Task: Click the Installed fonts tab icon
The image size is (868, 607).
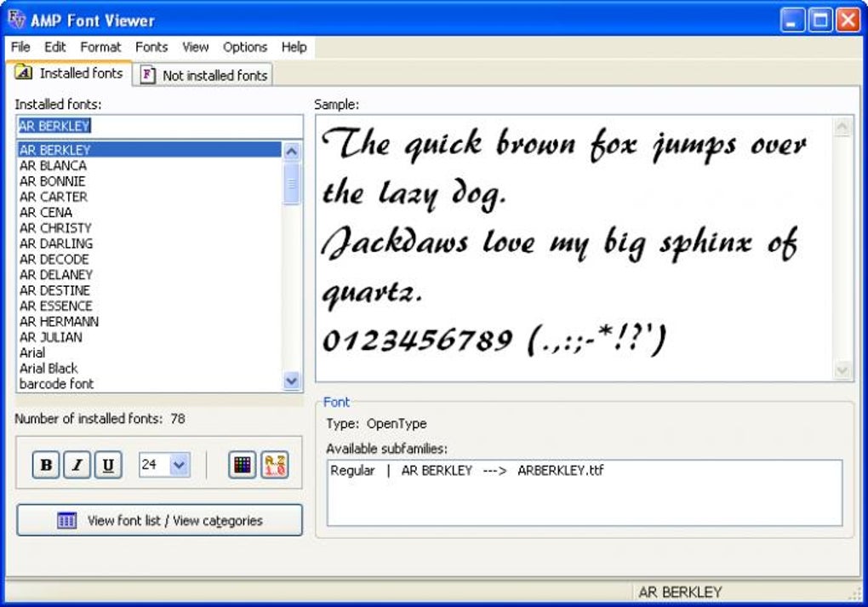Action: (x=23, y=72)
